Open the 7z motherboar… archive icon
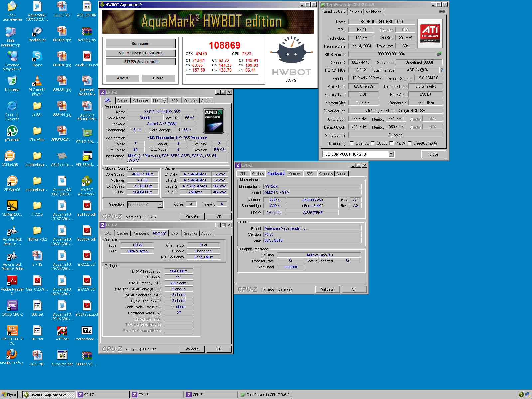532x399 pixels. [87, 331]
